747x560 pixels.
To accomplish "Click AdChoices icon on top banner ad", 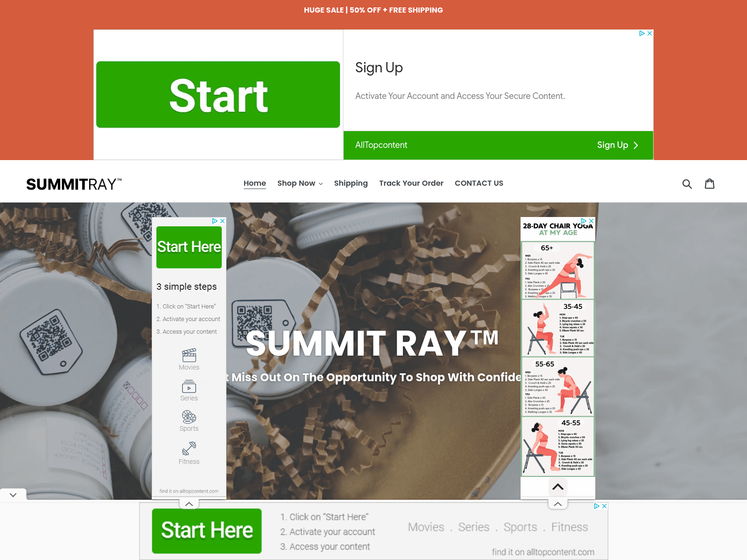I will pyautogui.click(x=642, y=34).
